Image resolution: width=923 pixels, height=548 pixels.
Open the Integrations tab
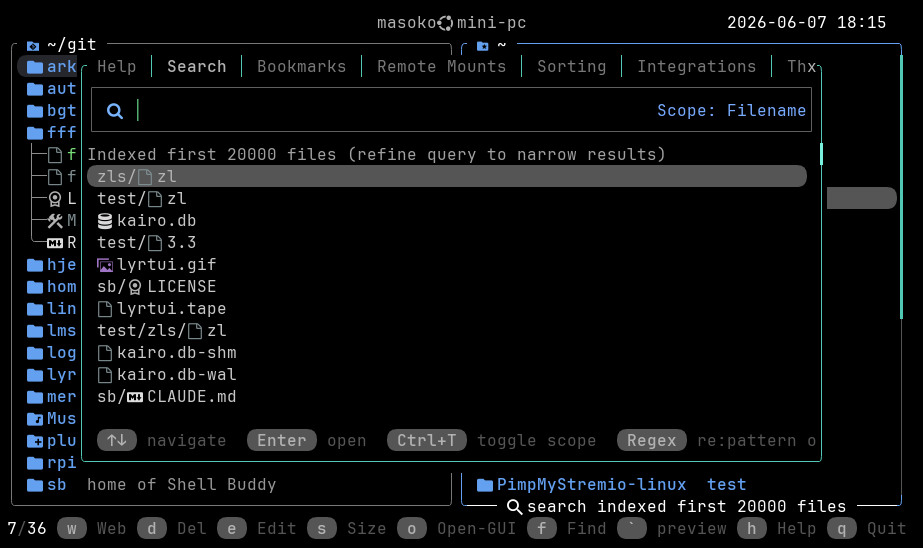[x=696, y=67]
